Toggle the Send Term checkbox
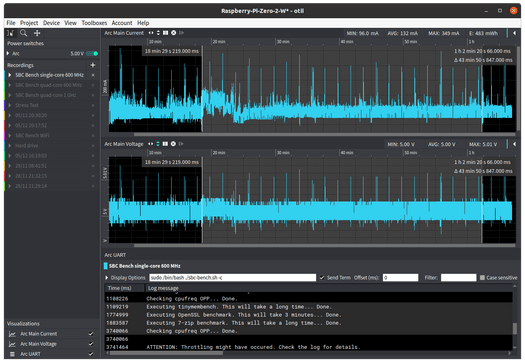 322,278
